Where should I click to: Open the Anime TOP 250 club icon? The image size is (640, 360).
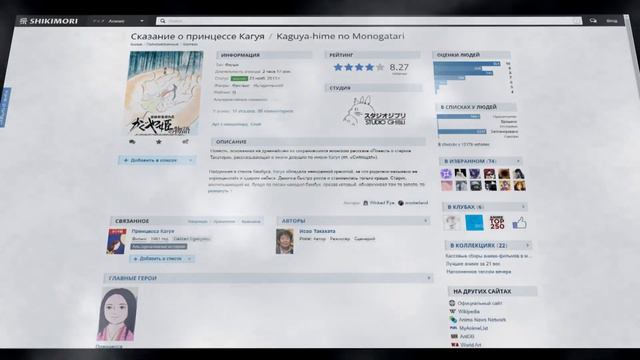click(x=497, y=223)
